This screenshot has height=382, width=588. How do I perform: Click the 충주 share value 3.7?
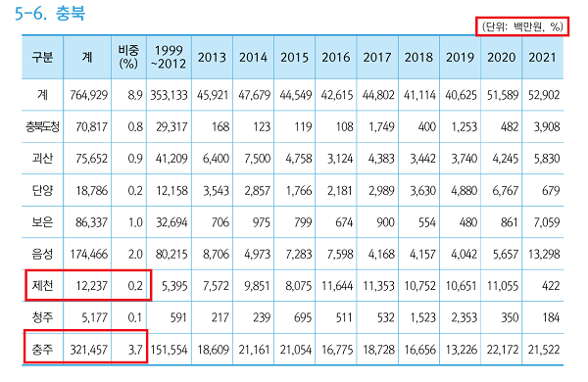[x=135, y=350]
